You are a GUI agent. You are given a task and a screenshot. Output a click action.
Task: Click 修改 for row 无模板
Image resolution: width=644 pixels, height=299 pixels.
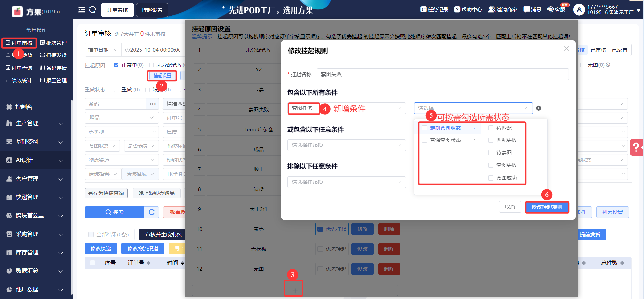click(x=362, y=249)
